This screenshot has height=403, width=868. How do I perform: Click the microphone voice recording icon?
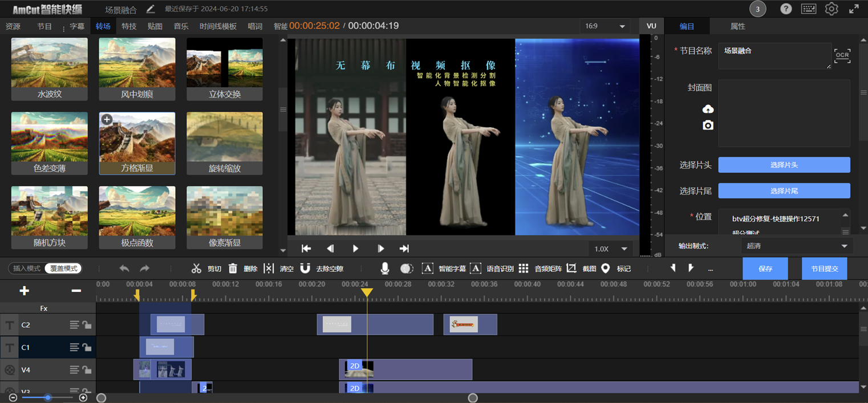[x=385, y=268]
